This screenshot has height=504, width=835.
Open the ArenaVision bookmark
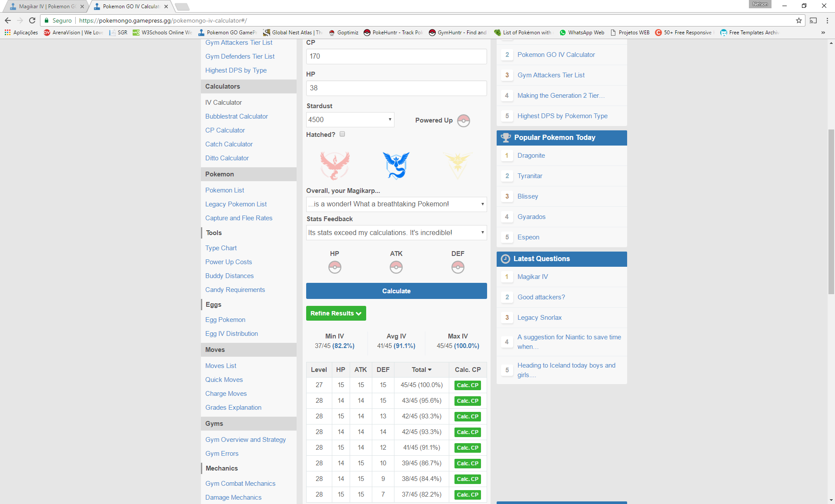tap(73, 33)
